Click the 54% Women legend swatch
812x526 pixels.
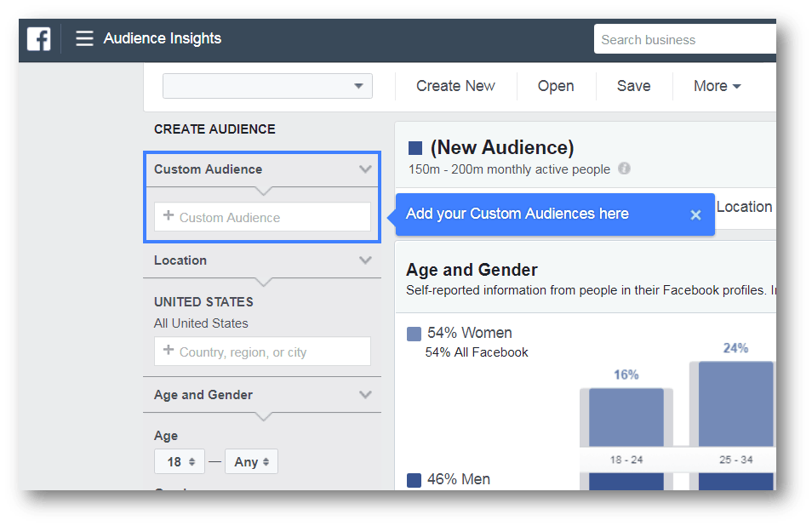click(414, 334)
